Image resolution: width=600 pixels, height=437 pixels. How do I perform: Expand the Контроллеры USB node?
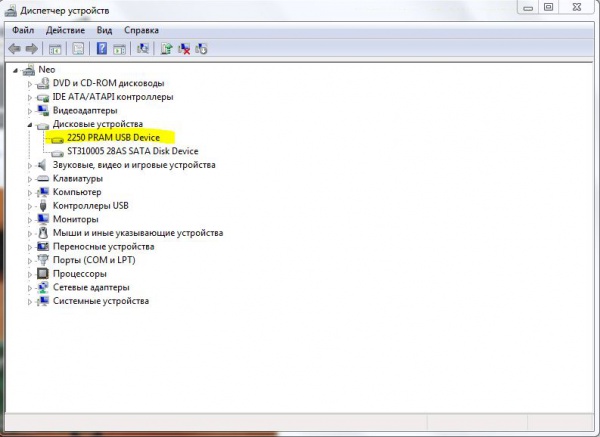pyautogui.click(x=29, y=206)
